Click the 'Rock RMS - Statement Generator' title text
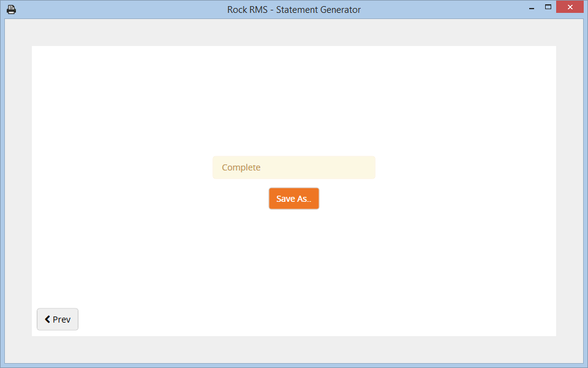The height and width of the screenshot is (368, 588). pos(294,10)
